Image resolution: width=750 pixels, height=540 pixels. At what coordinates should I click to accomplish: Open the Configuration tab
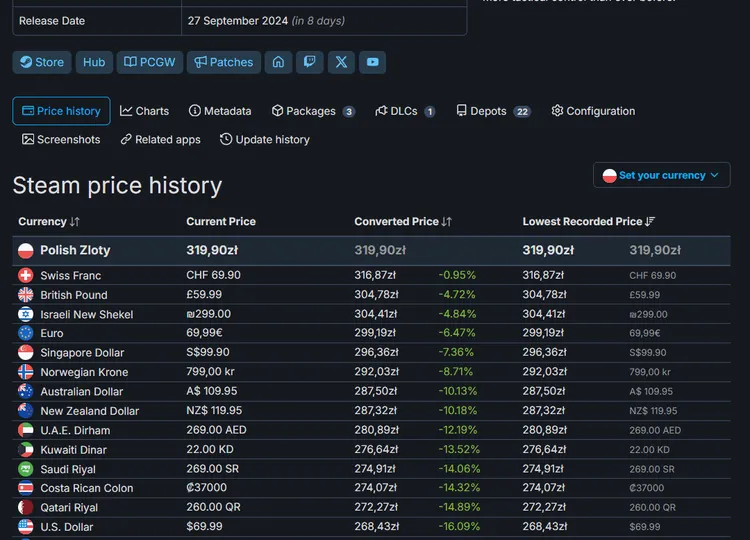click(593, 111)
